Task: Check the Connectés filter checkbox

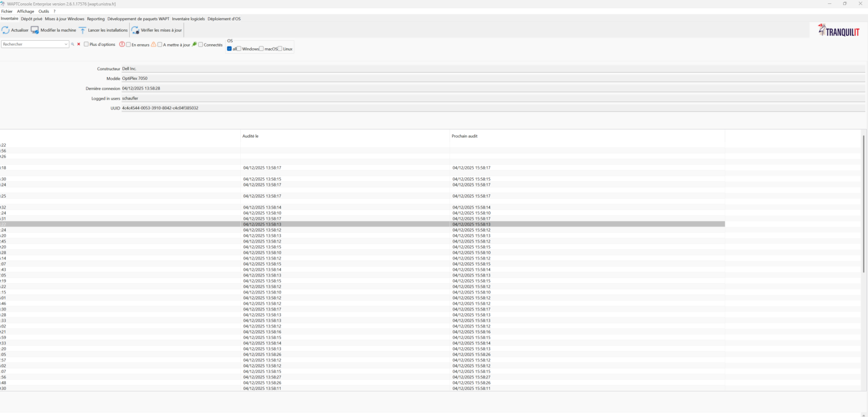Action: coord(201,45)
